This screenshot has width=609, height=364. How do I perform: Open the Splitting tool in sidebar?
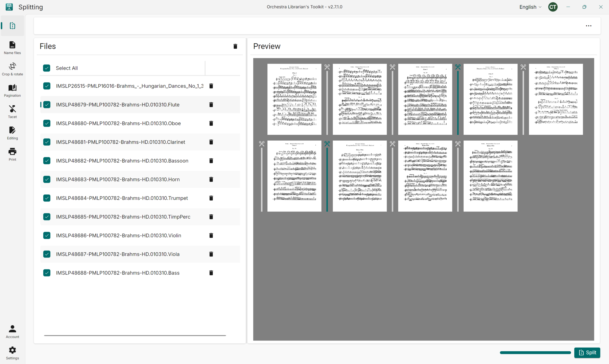(x=12, y=26)
